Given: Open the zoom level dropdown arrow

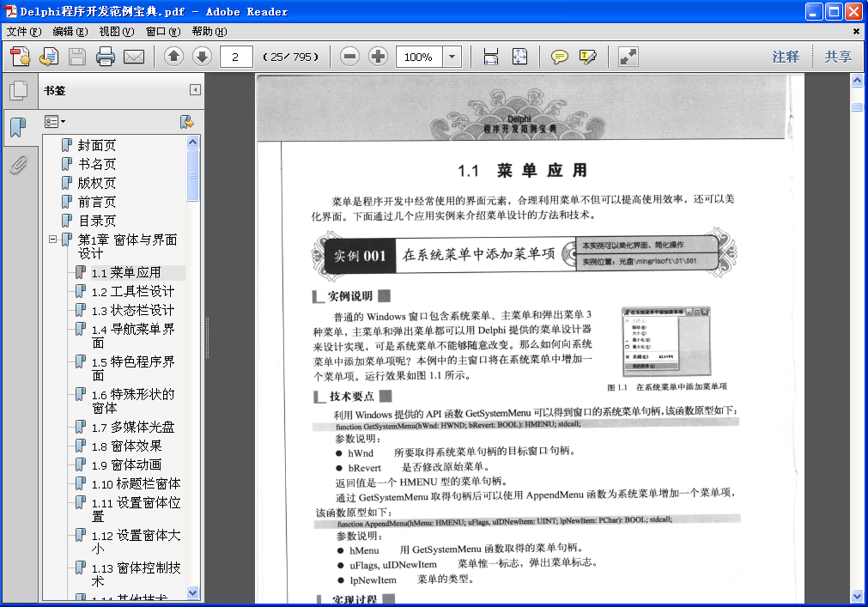Looking at the screenshot, I should coord(452,57).
